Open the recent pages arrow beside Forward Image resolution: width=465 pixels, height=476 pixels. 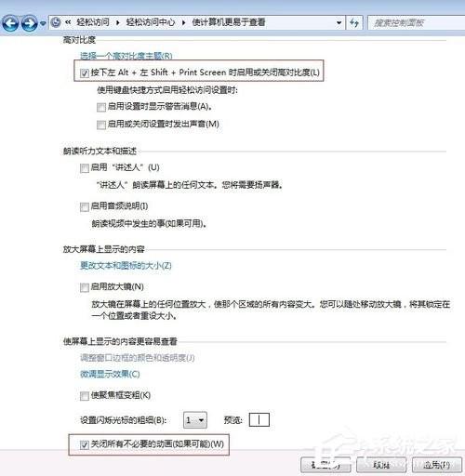pyautogui.click(x=43, y=23)
